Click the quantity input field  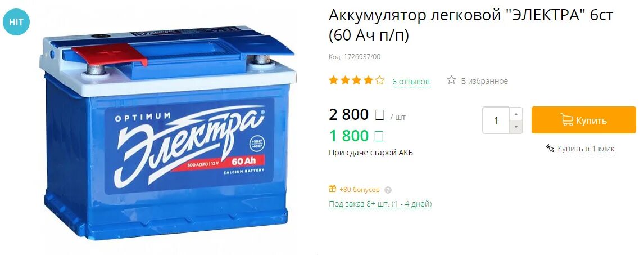(496, 120)
